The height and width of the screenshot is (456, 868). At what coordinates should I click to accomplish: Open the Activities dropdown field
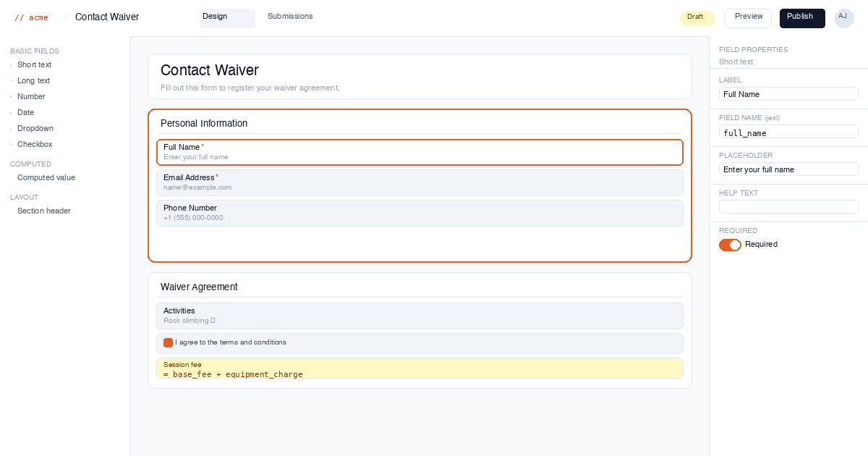[420, 316]
